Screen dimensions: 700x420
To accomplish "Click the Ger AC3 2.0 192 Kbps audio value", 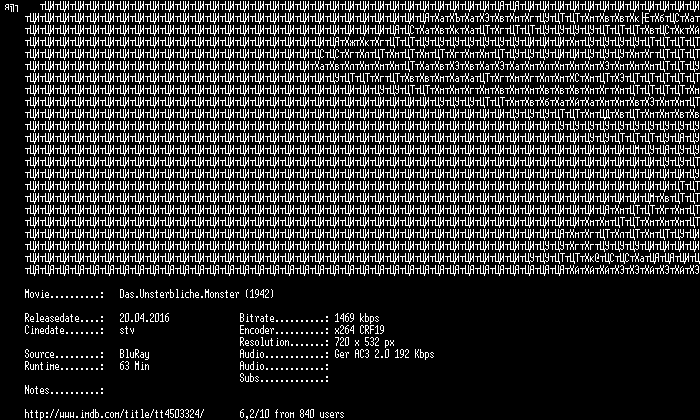I will tap(384, 354).
